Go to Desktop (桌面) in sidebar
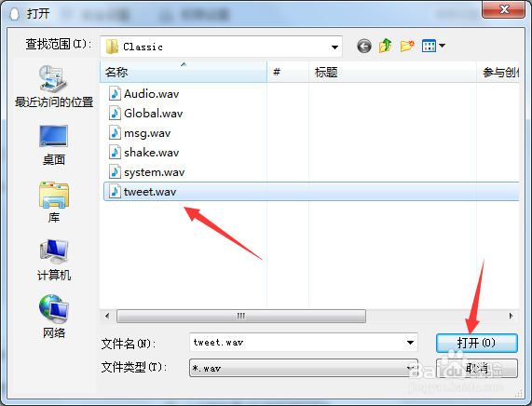This screenshot has height=406, width=532. 54,145
